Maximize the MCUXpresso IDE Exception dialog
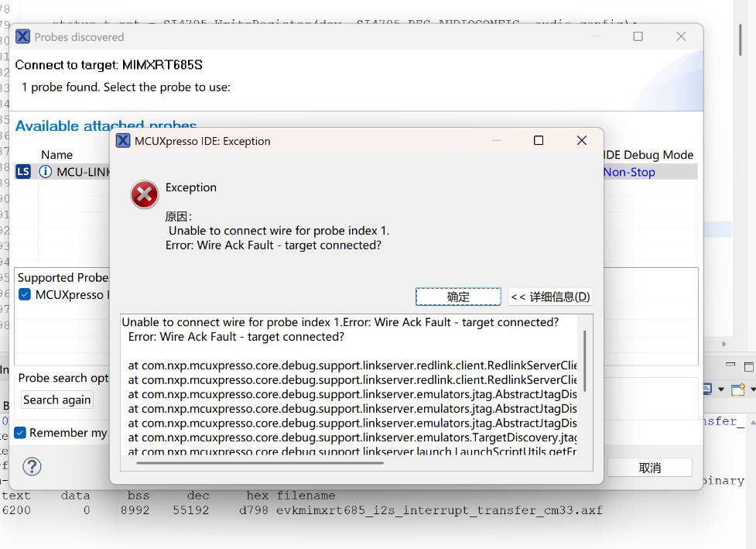The image size is (756, 549). click(539, 140)
